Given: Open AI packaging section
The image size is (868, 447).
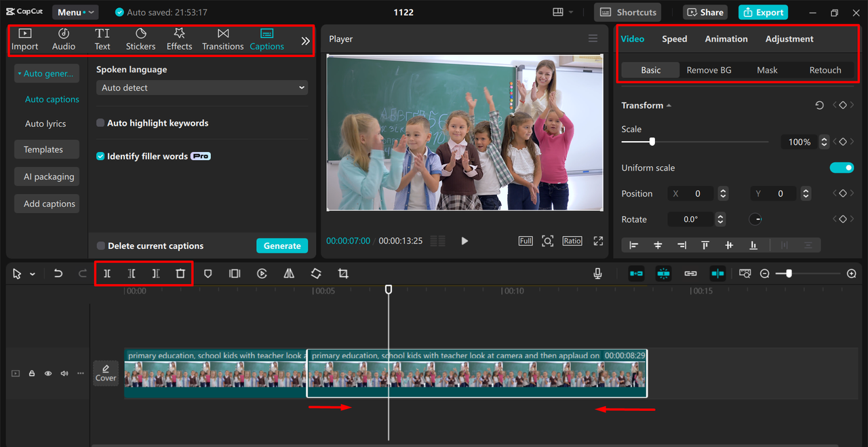Looking at the screenshot, I should pyautogui.click(x=47, y=176).
